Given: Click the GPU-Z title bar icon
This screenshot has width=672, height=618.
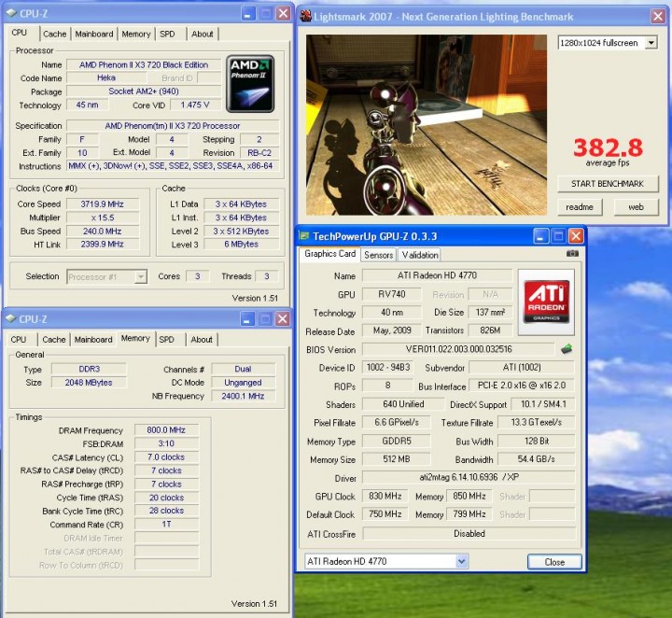Looking at the screenshot, I should click(304, 235).
